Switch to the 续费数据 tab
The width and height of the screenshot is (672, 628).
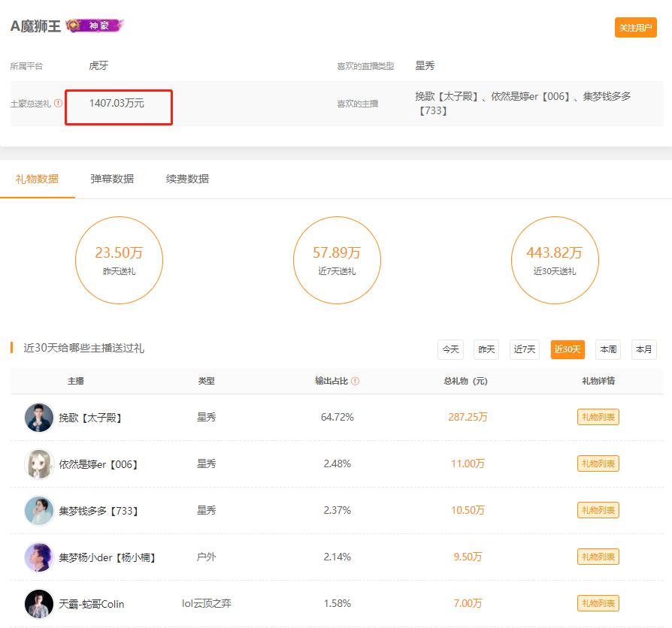coord(187,179)
